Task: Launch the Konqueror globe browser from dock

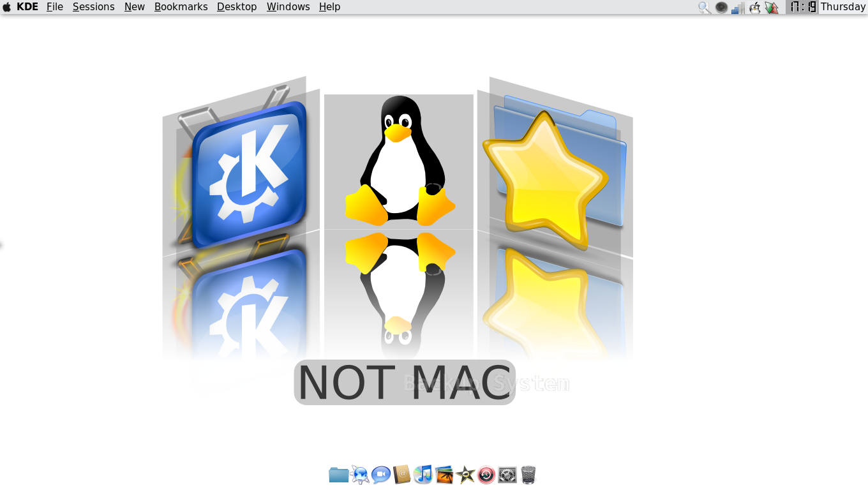Action: [x=360, y=475]
